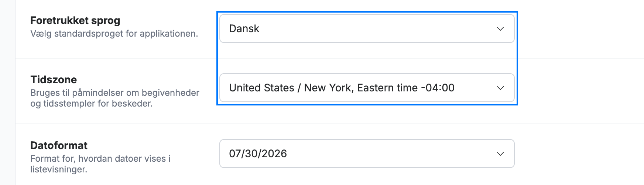
Task: Click the 'Tidszone' heading
Action: click(x=54, y=80)
